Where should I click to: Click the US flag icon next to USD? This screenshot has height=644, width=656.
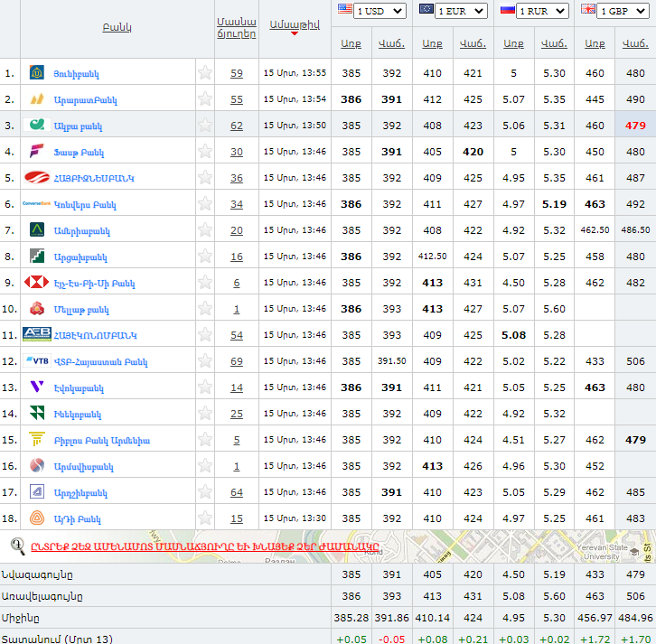(x=345, y=9)
